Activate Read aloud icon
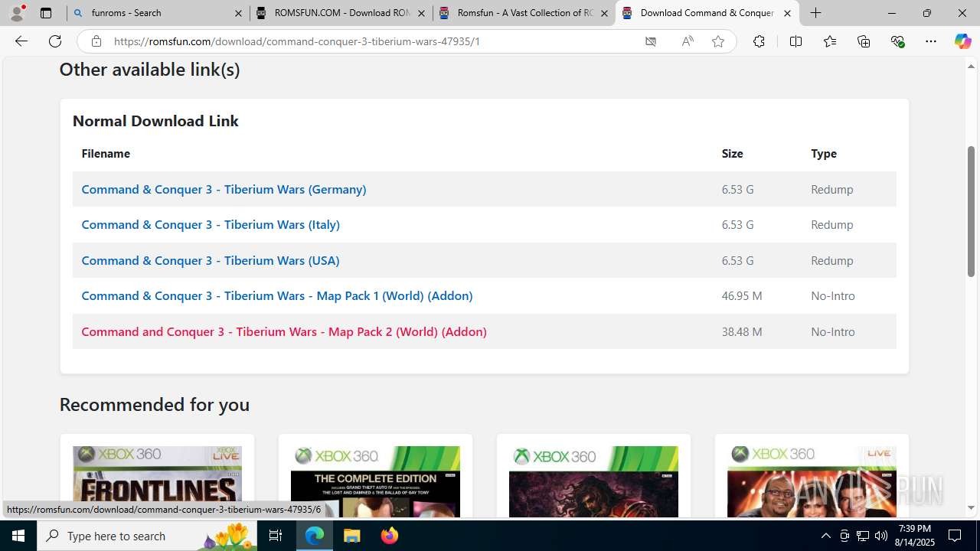This screenshot has height=551, width=980. (688, 41)
